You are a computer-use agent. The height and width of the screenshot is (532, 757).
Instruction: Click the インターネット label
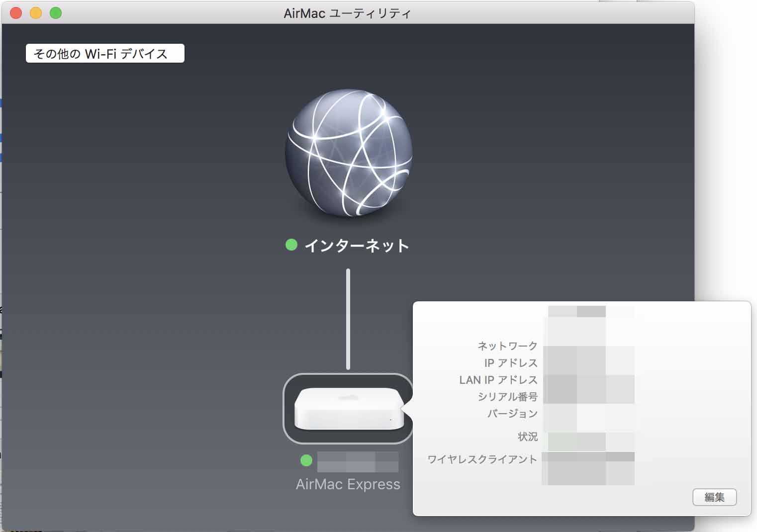click(x=357, y=245)
